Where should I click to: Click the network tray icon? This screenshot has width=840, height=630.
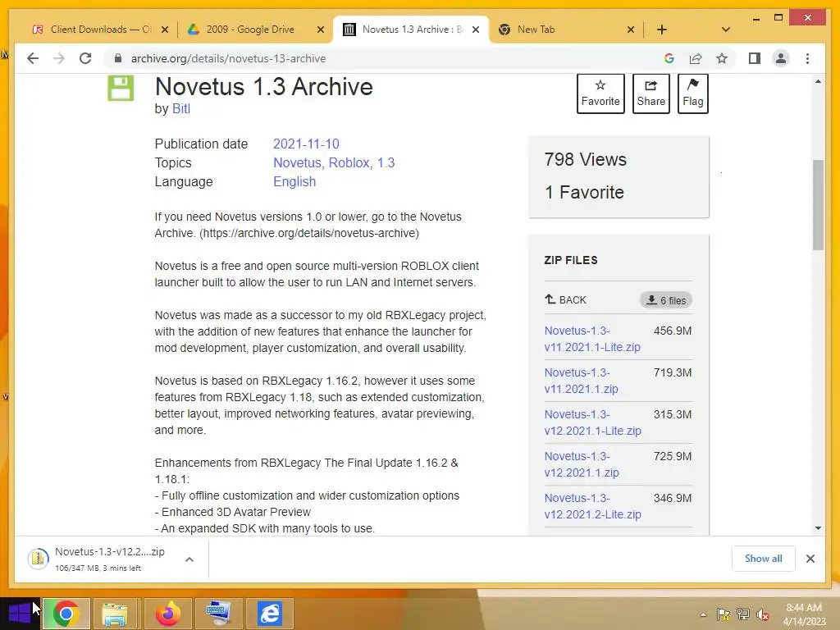coord(742,614)
